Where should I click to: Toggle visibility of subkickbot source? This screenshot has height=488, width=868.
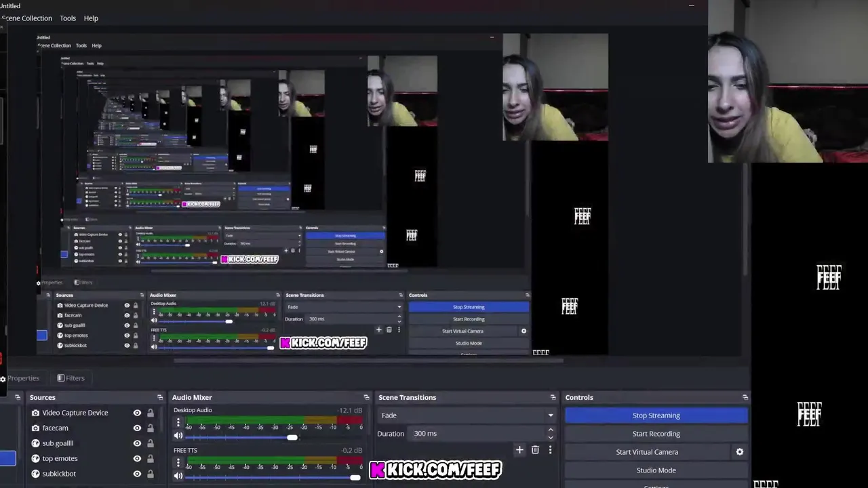[x=137, y=474]
